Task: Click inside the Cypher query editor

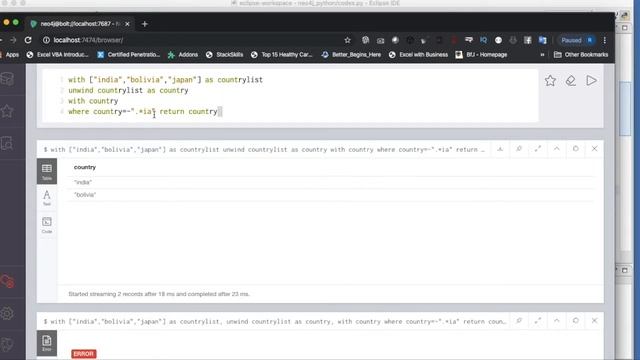Action: (x=290, y=96)
